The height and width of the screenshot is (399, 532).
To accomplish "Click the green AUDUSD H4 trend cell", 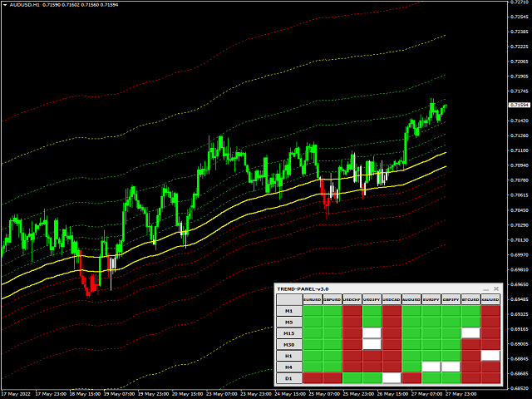I will [411, 367].
